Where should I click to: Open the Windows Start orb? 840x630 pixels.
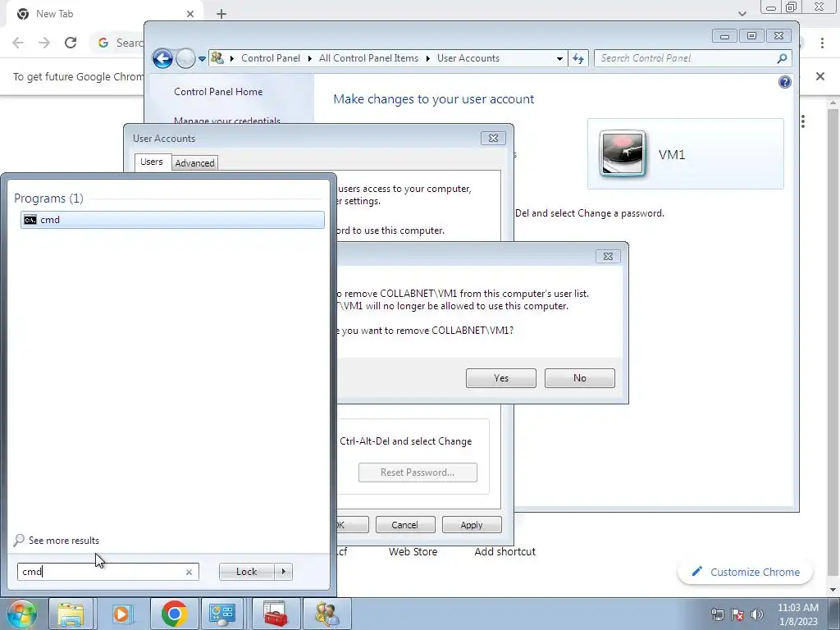[x=21, y=614]
